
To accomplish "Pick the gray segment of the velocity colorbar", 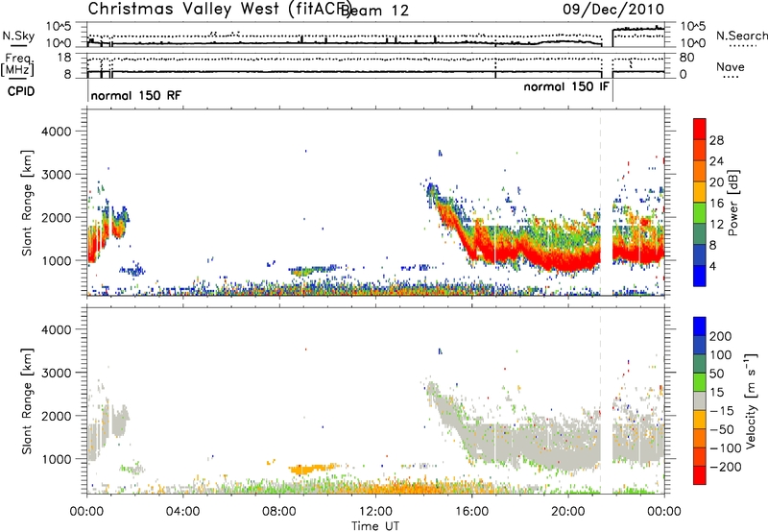I will [x=700, y=400].
